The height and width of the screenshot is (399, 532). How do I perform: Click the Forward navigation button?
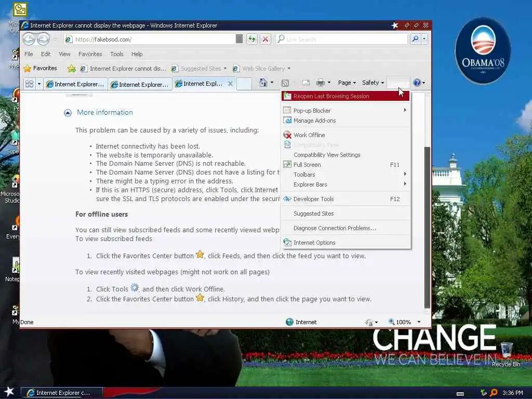(44, 39)
